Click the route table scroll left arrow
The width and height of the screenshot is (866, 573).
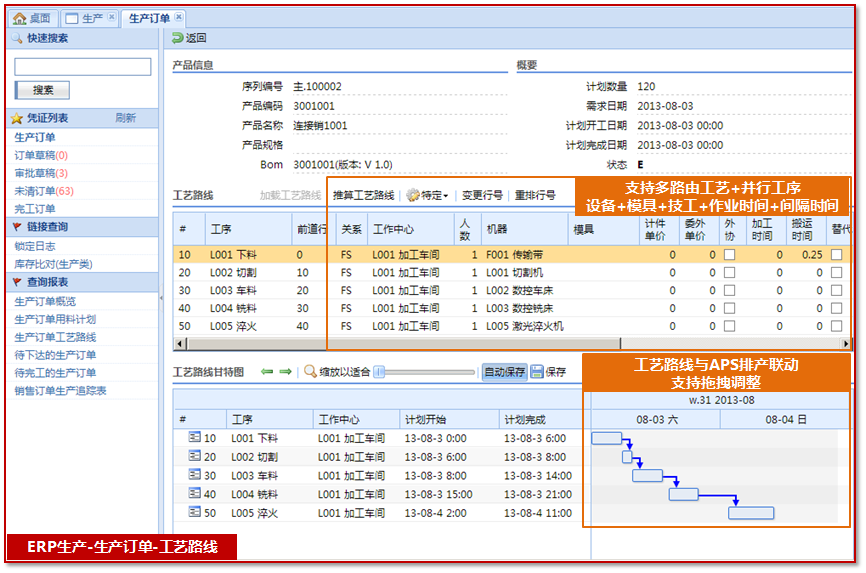pyautogui.click(x=179, y=344)
